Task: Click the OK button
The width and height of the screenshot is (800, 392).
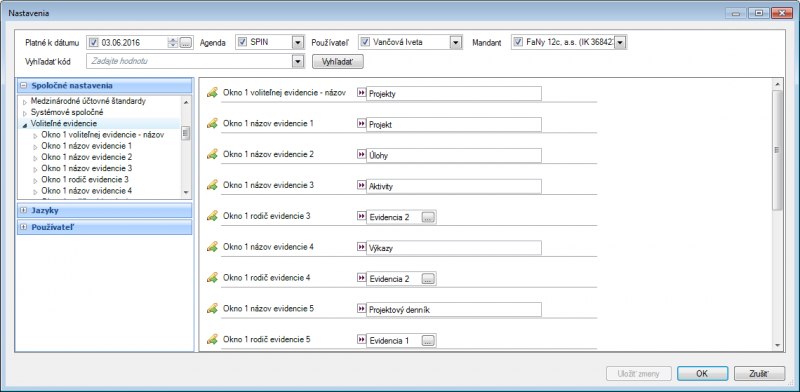Action: click(702, 374)
